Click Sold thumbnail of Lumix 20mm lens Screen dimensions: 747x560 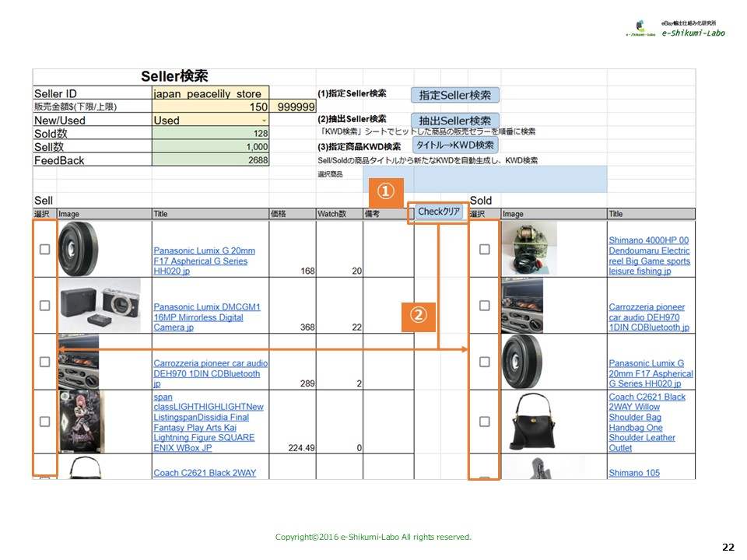[x=522, y=362]
